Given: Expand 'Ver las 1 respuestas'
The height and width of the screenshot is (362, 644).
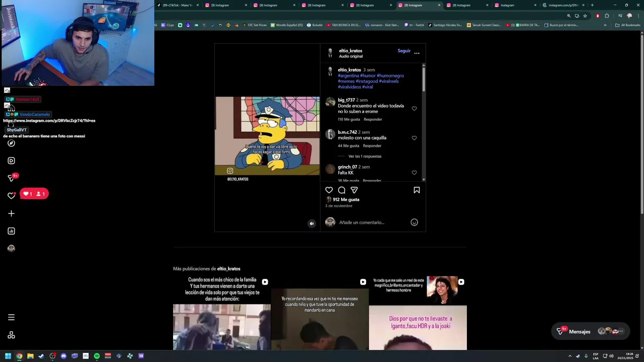Looking at the screenshot, I should 365,156.
